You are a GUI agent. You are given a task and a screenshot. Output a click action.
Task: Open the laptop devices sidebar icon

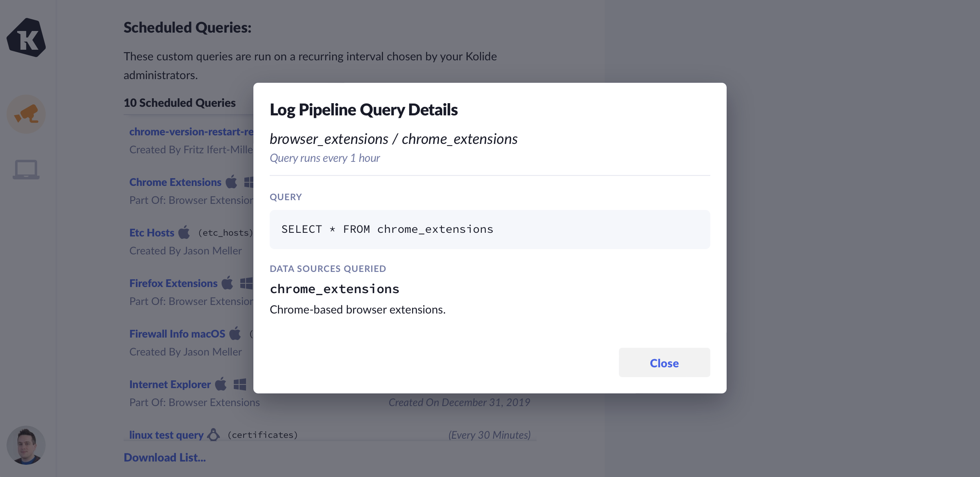(26, 169)
